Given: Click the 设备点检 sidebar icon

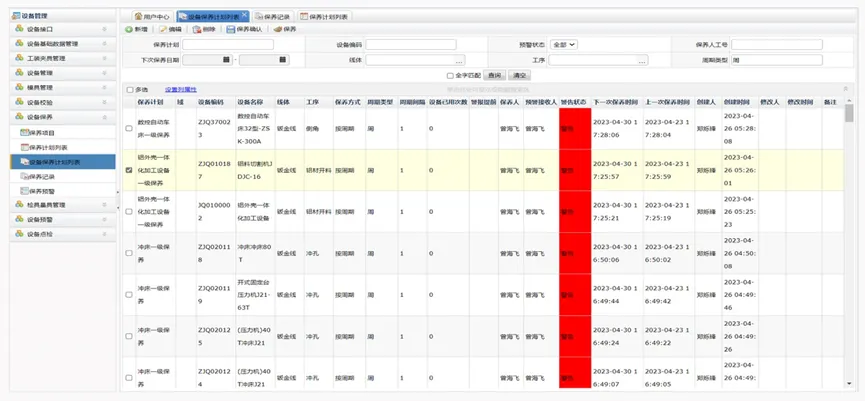Looking at the screenshot, I should tap(19, 234).
